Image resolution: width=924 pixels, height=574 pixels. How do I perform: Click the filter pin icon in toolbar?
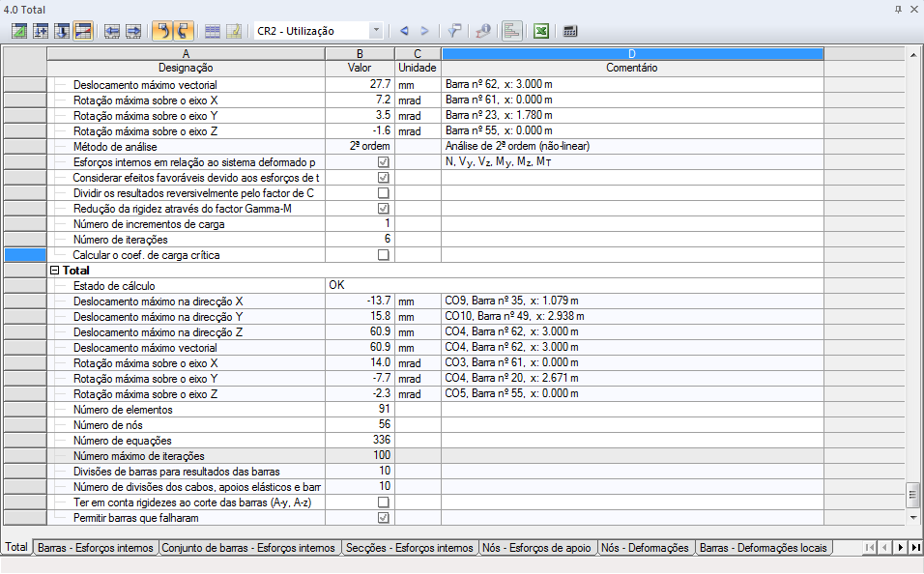coord(453,31)
